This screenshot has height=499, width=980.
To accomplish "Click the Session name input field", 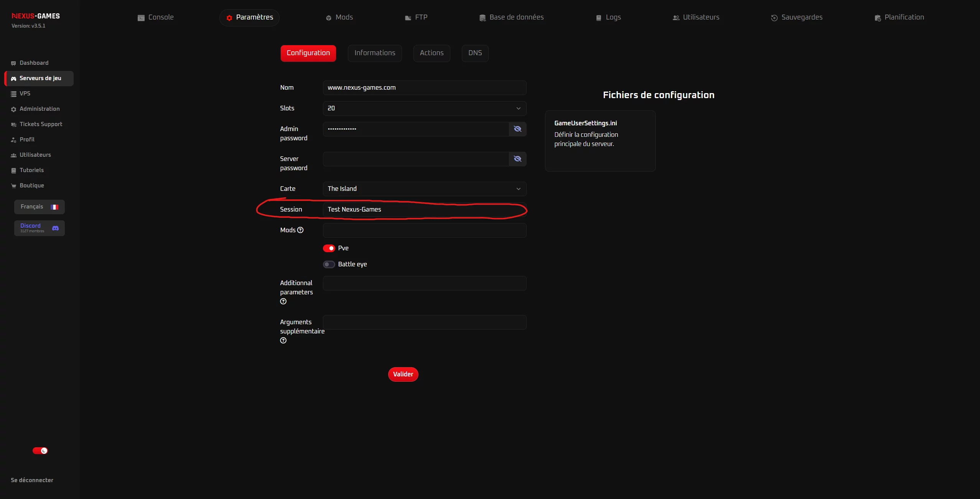I will point(424,209).
